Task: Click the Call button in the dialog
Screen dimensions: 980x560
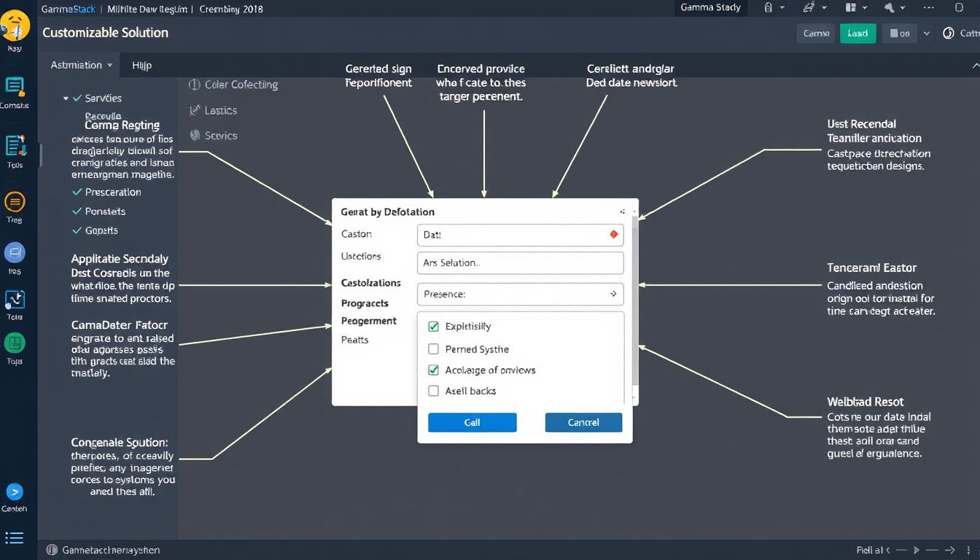Action: click(x=472, y=422)
